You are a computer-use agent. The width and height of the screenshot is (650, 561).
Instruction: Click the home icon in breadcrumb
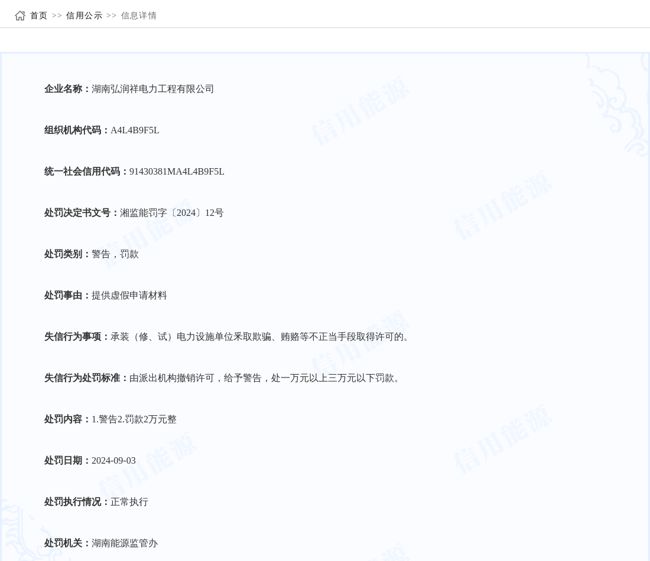[20, 16]
